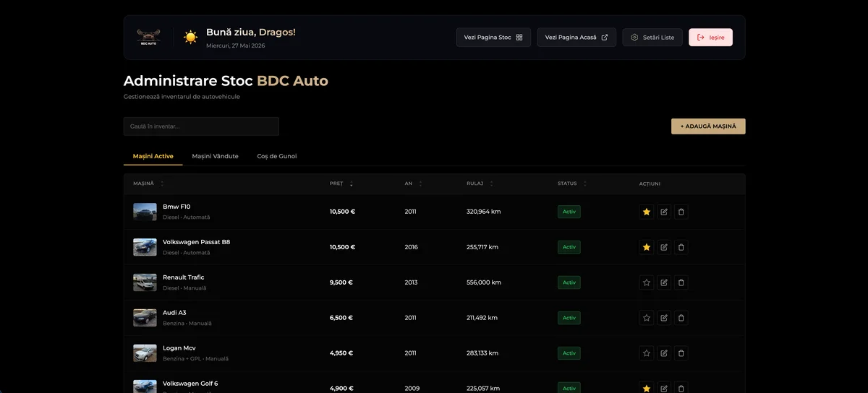Click the 283,133 km mileage cell
This screenshot has height=393, width=868.
(482, 353)
